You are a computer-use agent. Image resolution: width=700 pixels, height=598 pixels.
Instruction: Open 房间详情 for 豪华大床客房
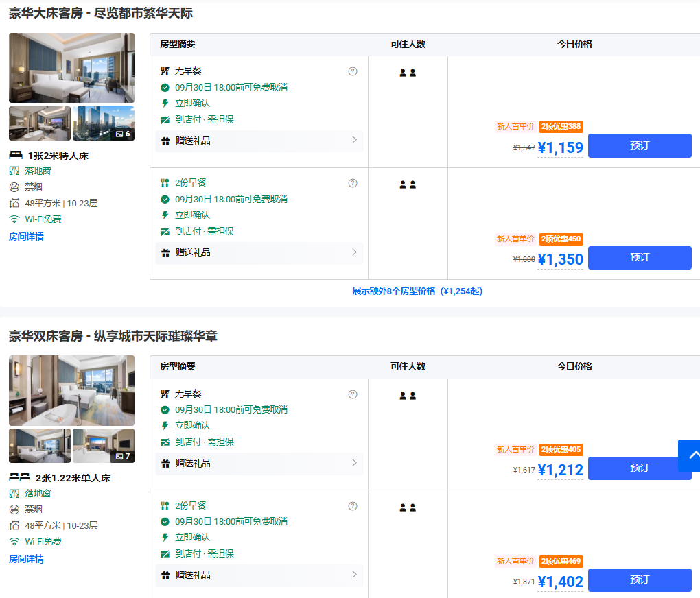coord(26,237)
